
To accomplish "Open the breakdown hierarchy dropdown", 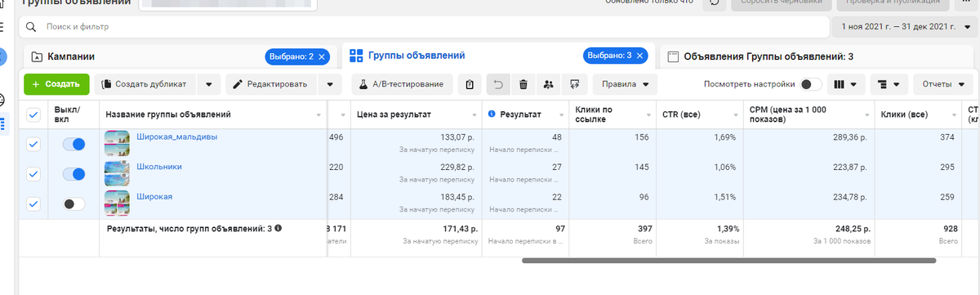I will (x=889, y=84).
